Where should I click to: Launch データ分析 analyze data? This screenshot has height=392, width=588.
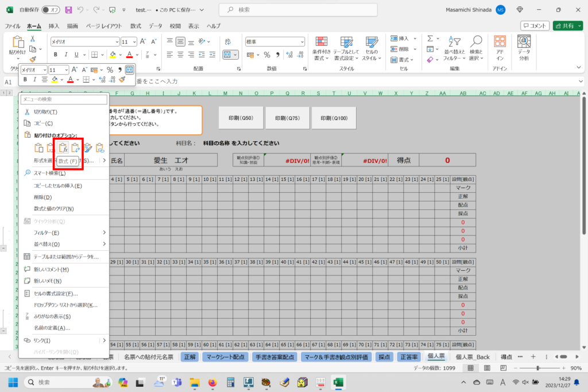[x=524, y=48]
